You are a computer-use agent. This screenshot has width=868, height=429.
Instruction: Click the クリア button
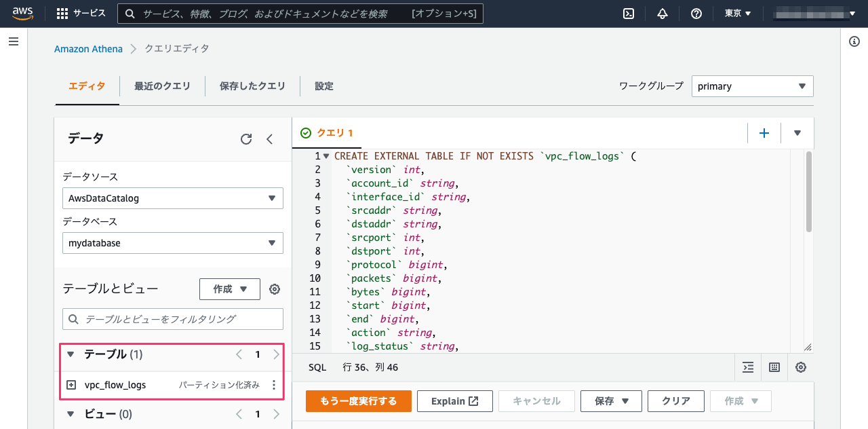[676, 401]
